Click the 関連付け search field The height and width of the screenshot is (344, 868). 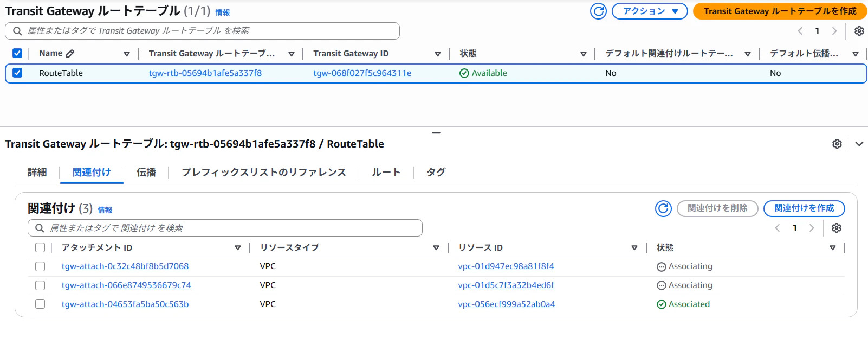(x=225, y=228)
